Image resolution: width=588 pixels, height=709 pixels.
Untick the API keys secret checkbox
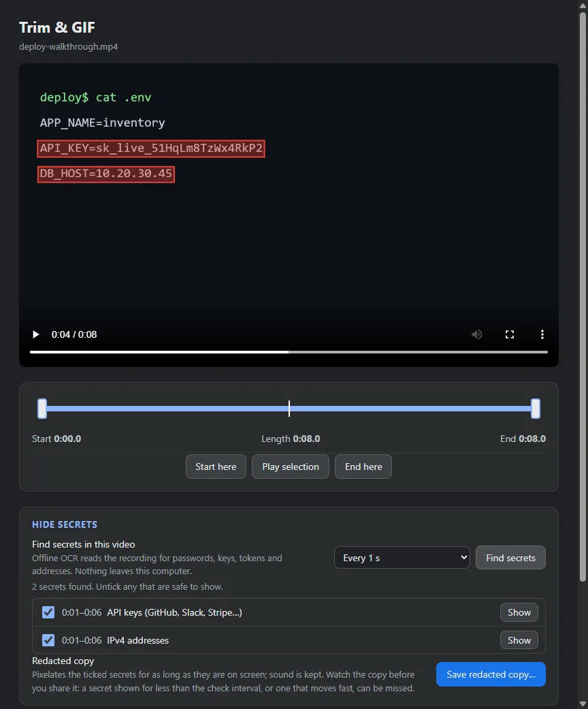48,612
